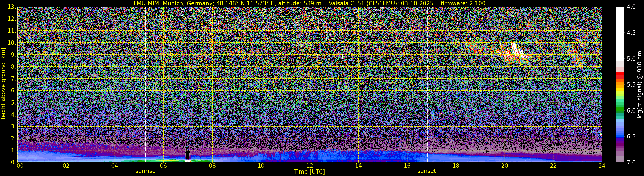Click height axis tick "11."
The image size is (644, 176).
point(12,31)
